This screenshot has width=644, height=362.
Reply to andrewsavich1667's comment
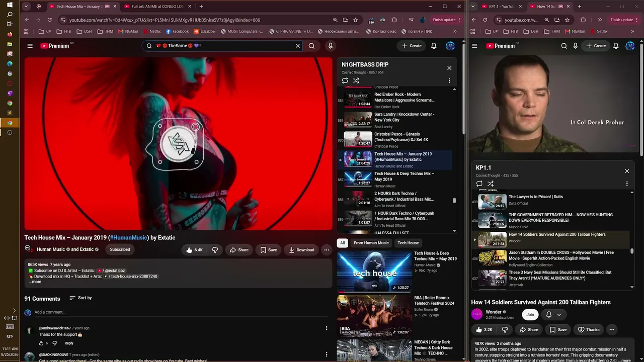click(69, 343)
